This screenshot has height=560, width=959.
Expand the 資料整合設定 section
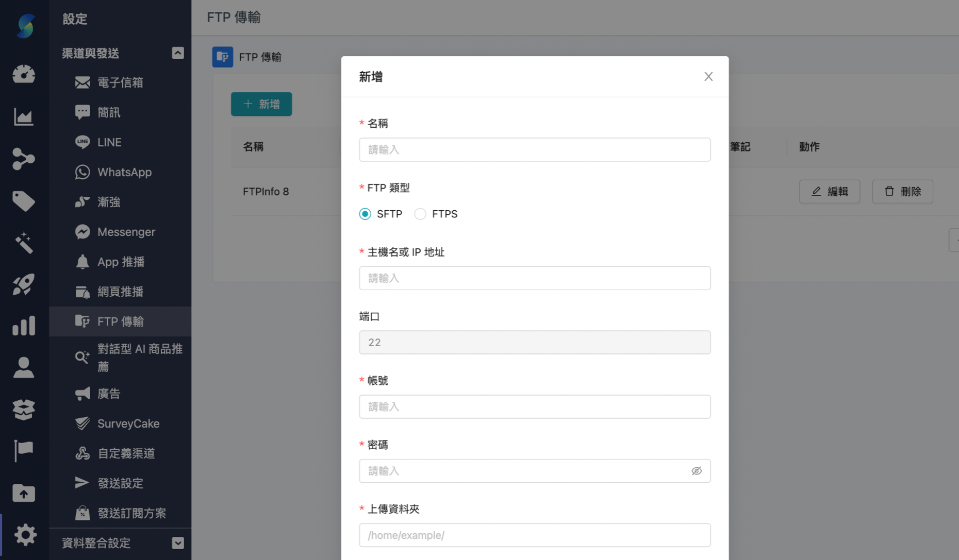coord(178,543)
